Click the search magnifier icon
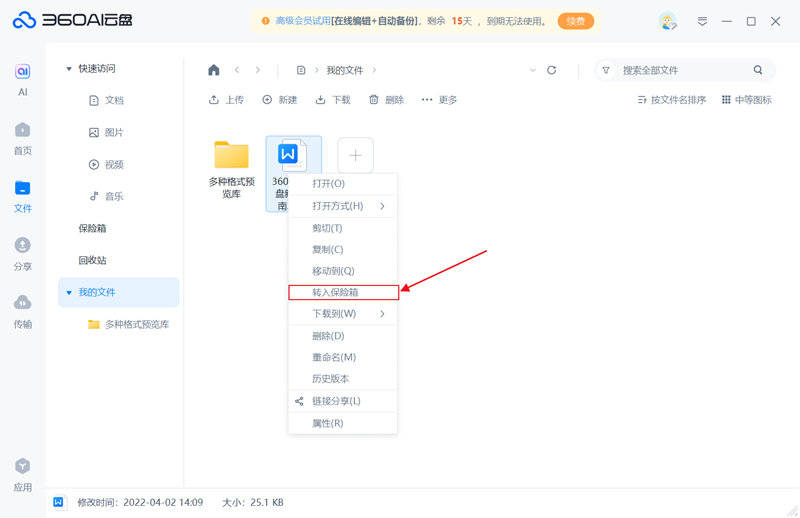Image resolution: width=800 pixels, height=518 pixels. pyautogui.click(x=758, y=70)
